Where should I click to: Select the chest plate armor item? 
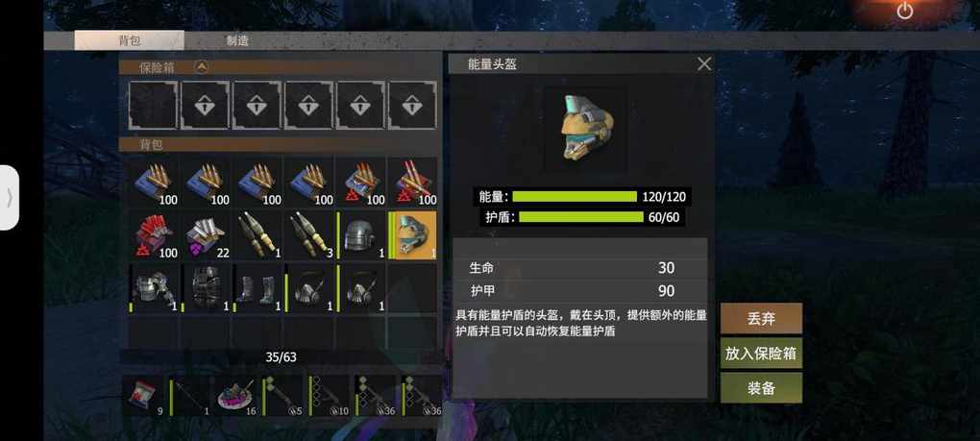(x=205, y=288)
